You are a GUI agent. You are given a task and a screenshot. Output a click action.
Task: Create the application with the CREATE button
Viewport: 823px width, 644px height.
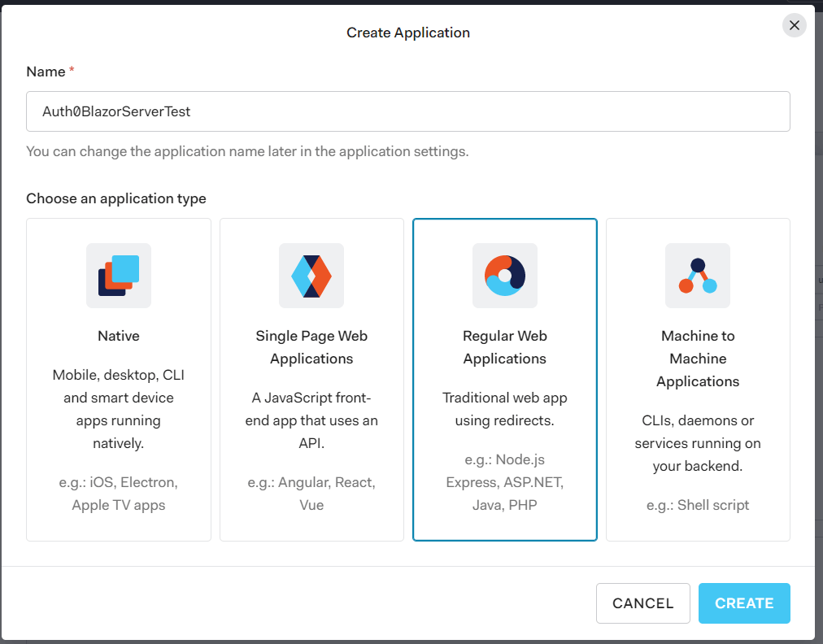pos(744,603)
